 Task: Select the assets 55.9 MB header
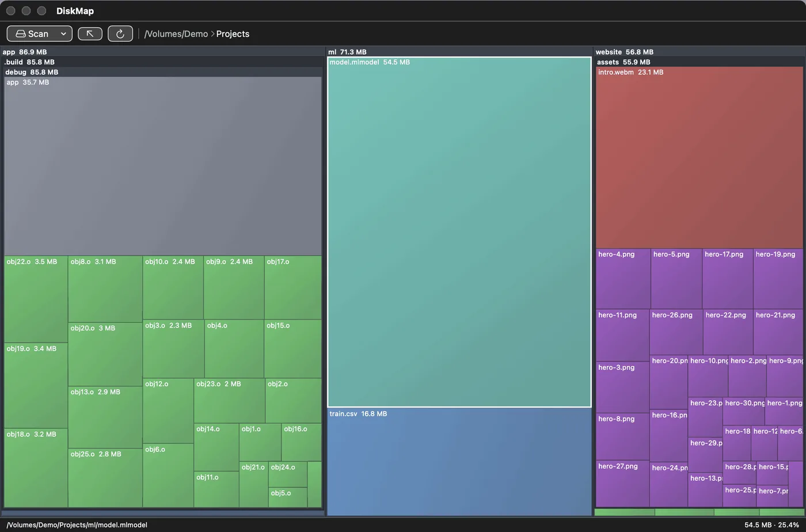pos(699,62)
